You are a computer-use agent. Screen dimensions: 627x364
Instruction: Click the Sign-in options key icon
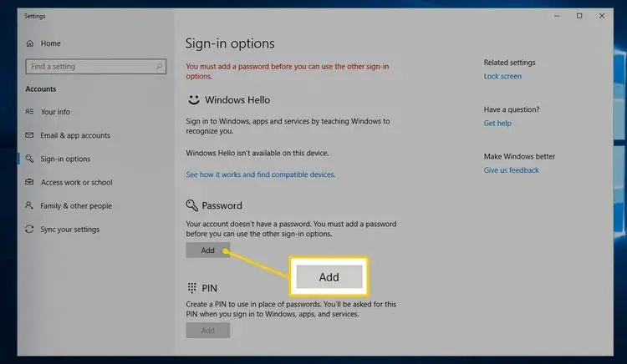pyautogui.click(x=29, y=159)
